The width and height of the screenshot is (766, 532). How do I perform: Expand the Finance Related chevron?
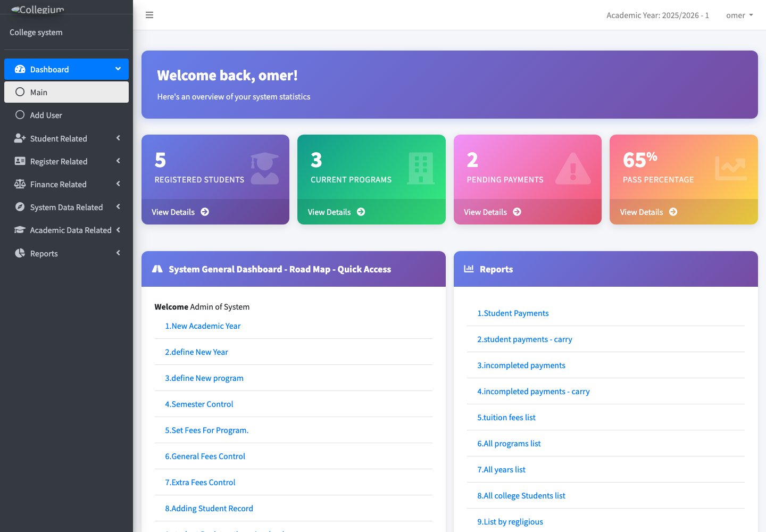118,184
